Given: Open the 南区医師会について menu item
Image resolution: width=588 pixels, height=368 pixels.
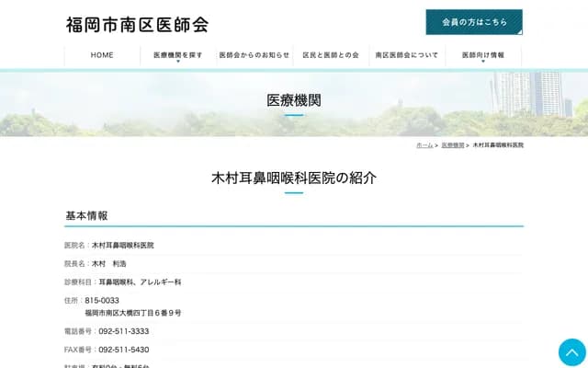Looking at the screenshot, I should click(407, 55).
